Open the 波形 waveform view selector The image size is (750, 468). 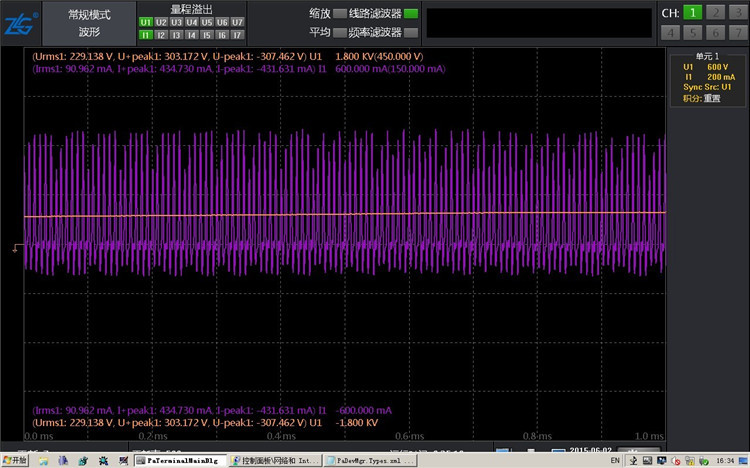(90, 32)
